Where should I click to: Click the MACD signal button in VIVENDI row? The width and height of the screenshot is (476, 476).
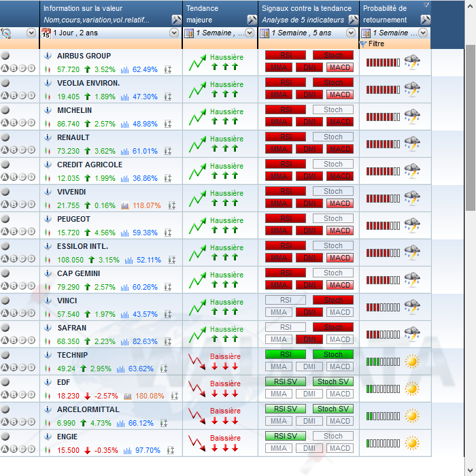340,203
